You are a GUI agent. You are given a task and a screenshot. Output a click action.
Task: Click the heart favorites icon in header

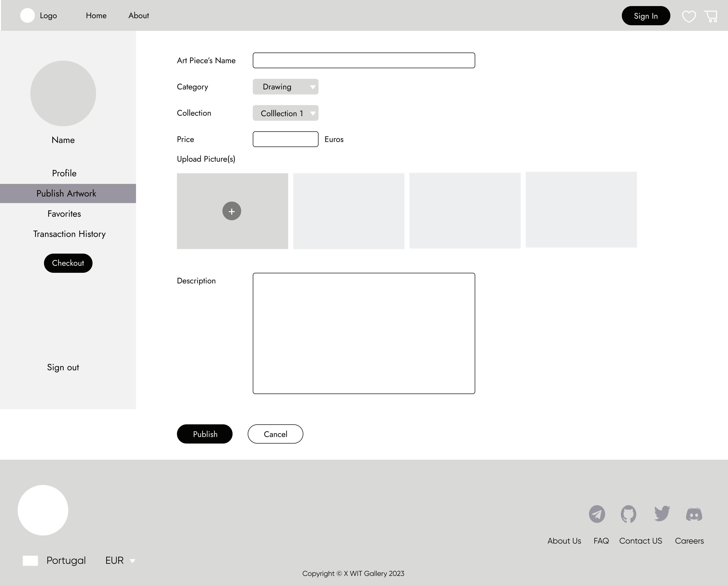tap(689, 16)
